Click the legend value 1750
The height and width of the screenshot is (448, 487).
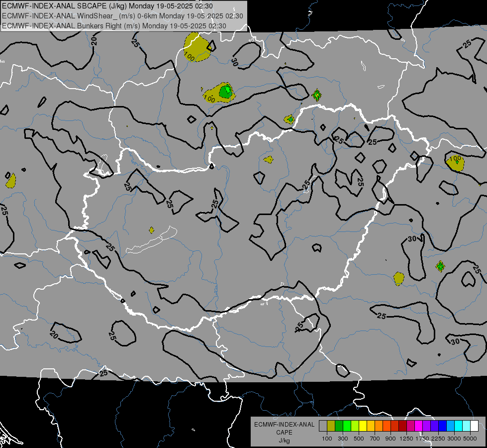(422, 439)
